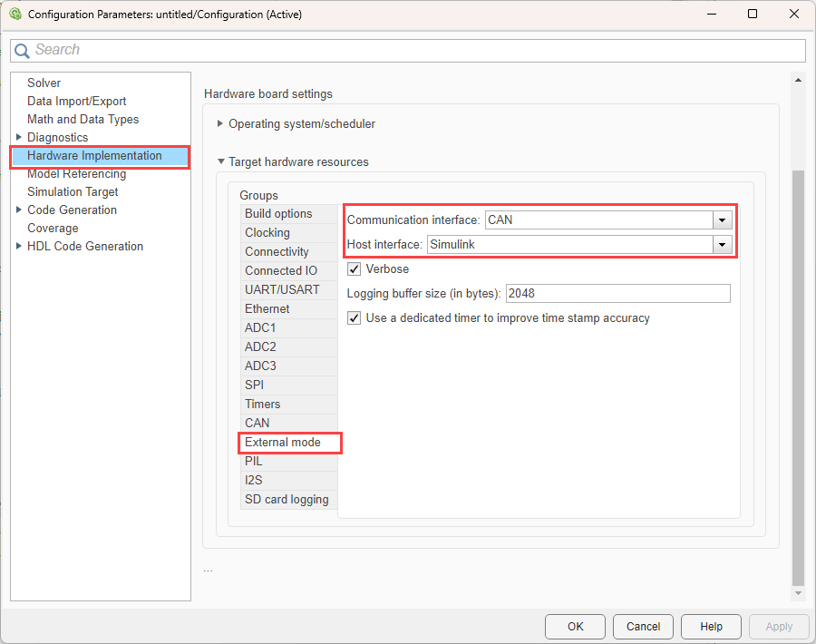Click the Logging buffer size field
This screenshot has width=816, height=644.
pos(617,294)
